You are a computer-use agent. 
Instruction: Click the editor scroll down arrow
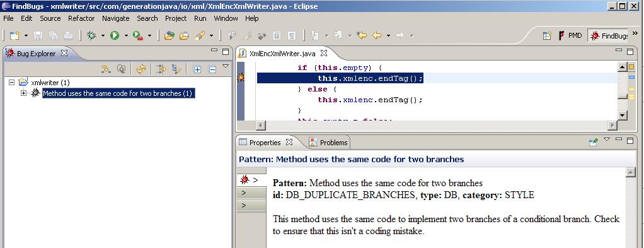point(622,115)
